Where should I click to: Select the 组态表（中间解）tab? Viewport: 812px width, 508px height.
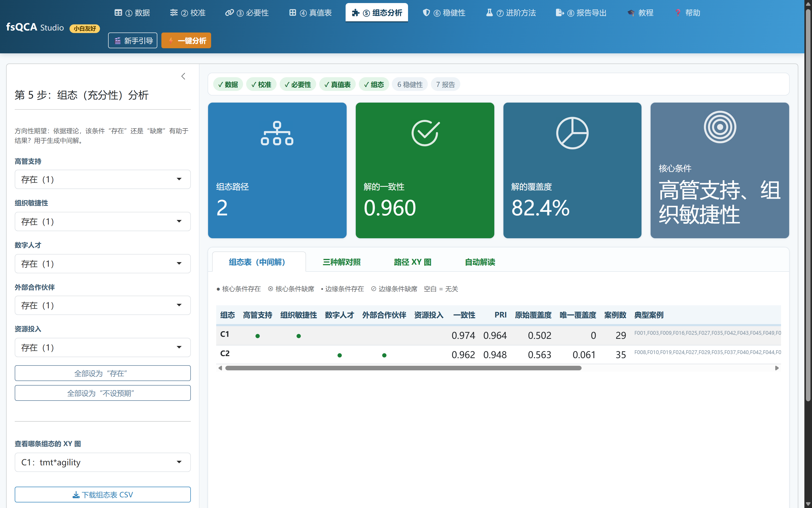259,262
